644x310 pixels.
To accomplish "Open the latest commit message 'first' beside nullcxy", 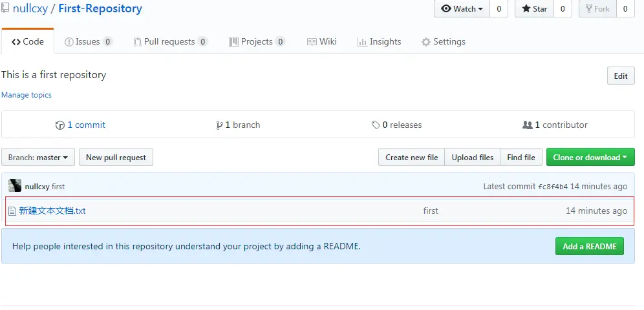I will click(58, 187).
